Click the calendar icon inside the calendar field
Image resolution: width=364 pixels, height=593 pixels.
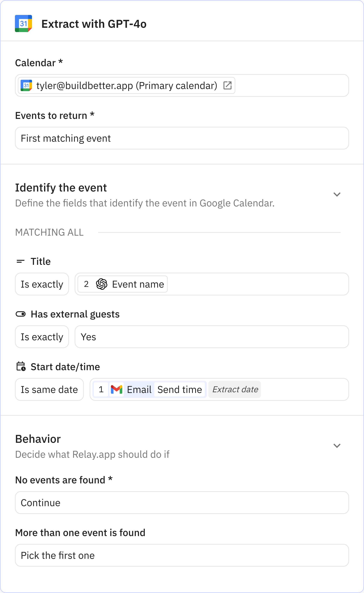[x=26, y=85]
